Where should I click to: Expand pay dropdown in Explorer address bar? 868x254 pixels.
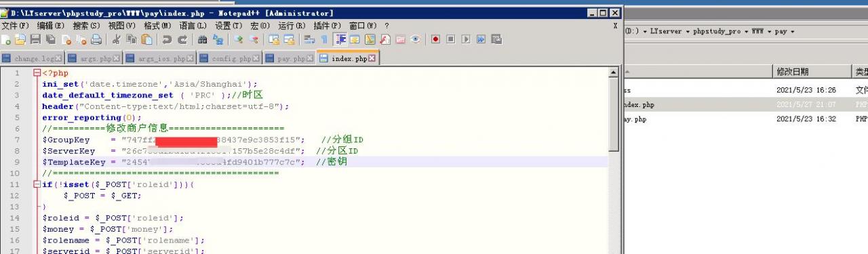792,31
